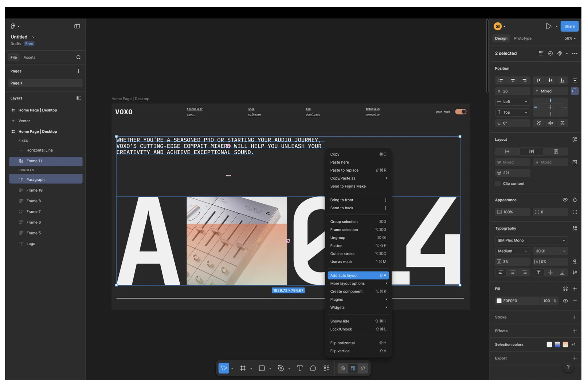Open the Figma main menu icon
588x387 pixels.
pyautogui.click(x=13, y=26)
